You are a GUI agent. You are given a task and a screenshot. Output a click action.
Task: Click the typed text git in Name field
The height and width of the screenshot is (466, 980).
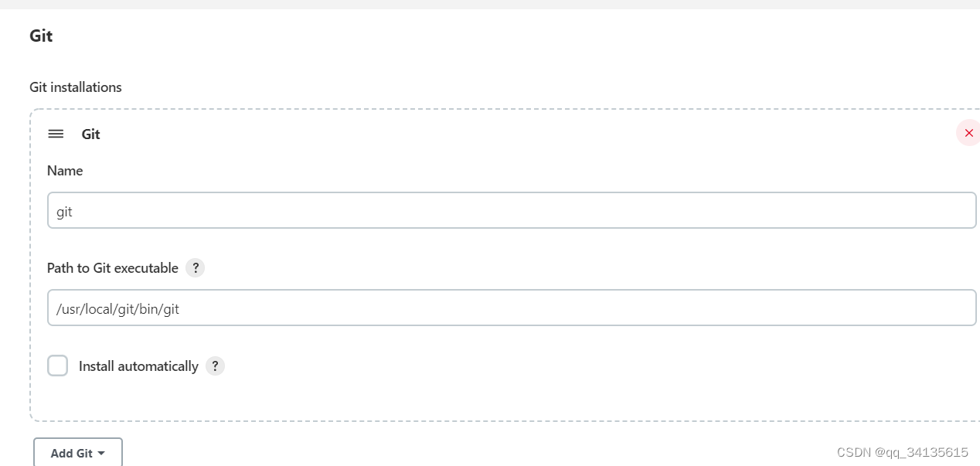64,211
